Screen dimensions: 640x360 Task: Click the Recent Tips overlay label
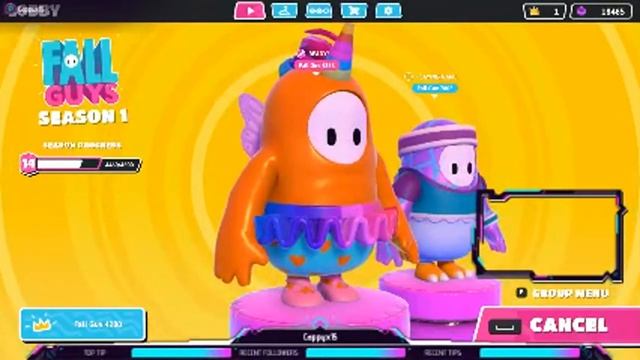(442, 353)
